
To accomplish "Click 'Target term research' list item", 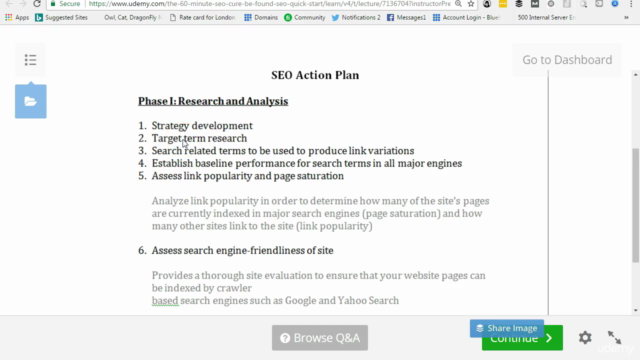I will pyautogui.click(x=199, y=138).
